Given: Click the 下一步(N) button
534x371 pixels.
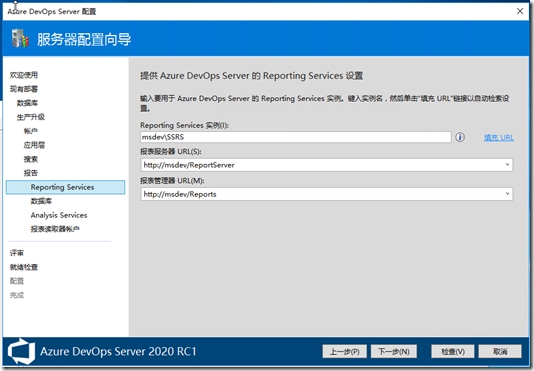Looking at the screenshot, I should pyautogui.click(x=394, y=352).
